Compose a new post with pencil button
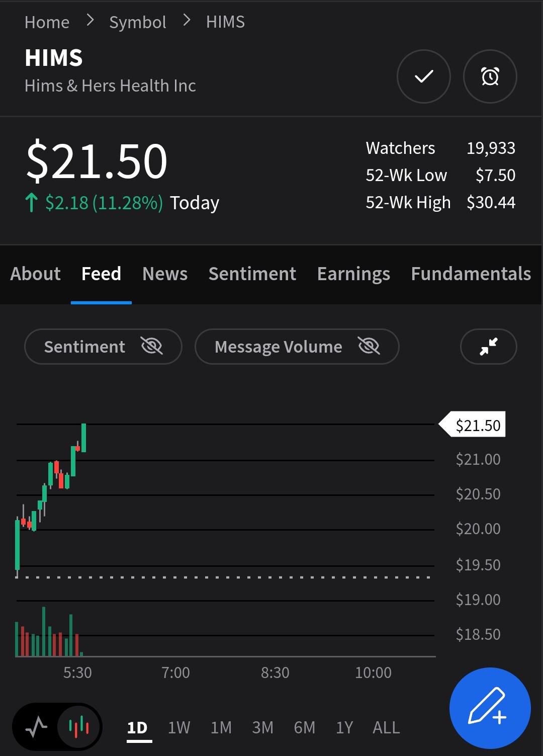543x756 pixels. (x=490, y=708)
